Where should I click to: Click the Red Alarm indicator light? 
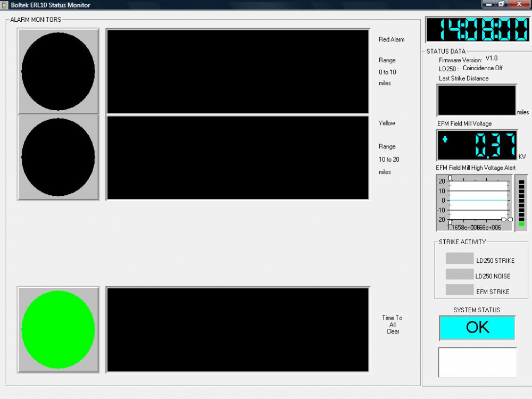(58, 71)
